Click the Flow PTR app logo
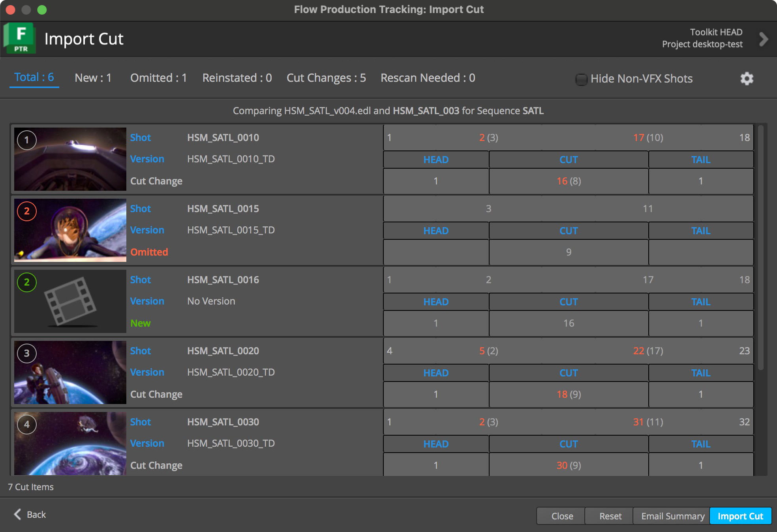This screenshot has width=777, height=532. coord(20,38)
